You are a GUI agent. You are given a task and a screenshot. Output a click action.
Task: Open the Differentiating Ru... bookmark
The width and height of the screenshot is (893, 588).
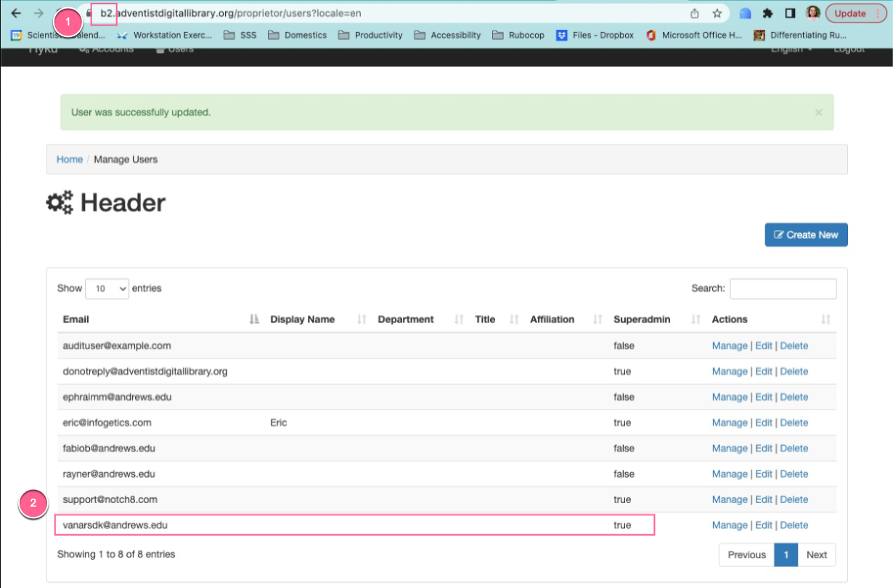click(801, 35)
